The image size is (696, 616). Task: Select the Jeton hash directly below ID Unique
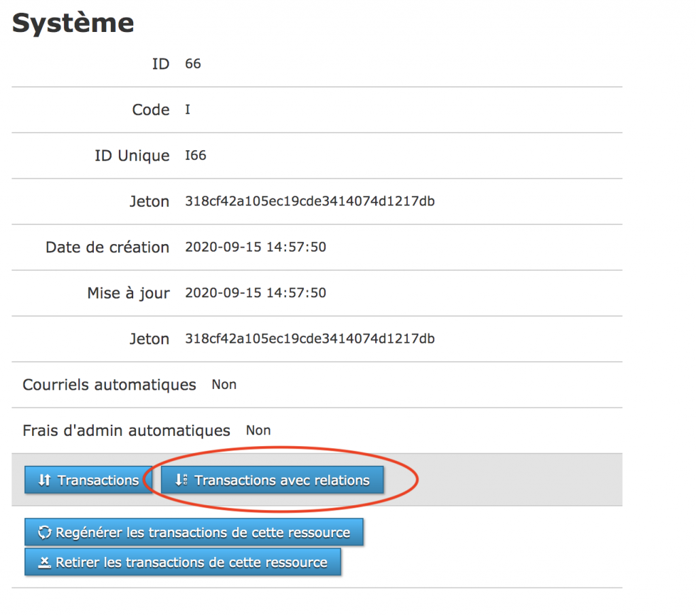[310, 201]
